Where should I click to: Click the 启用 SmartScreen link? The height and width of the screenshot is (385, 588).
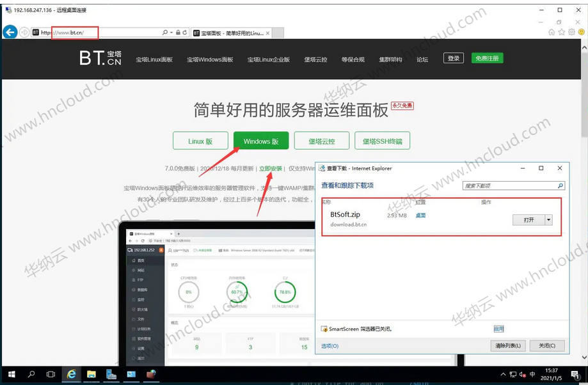tap(499, 329)
